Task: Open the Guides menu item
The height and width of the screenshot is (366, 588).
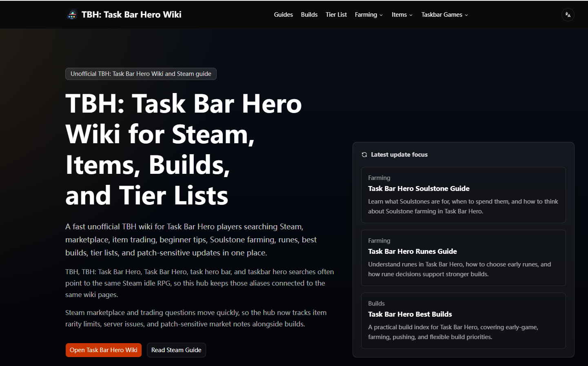Action: (283, 15)
